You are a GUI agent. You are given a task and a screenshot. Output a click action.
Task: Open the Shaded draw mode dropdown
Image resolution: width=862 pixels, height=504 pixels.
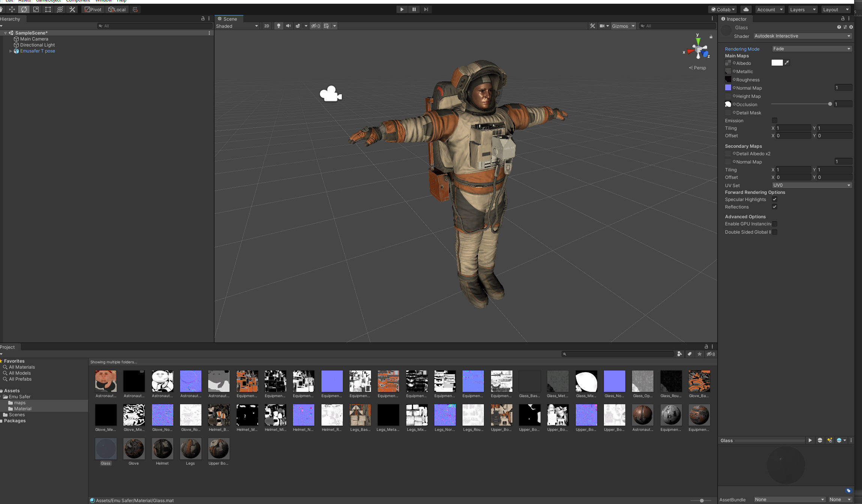tap(237, 26)
